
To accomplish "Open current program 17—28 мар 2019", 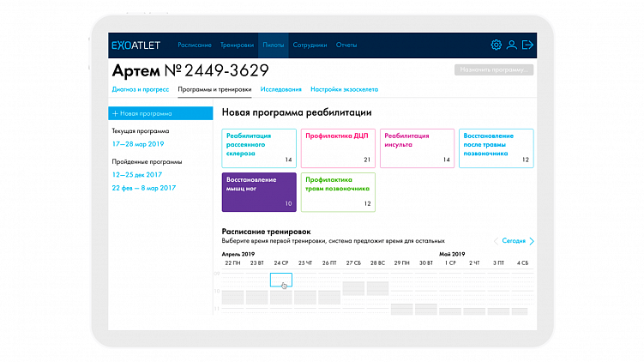I will click(x=138, y=144).
